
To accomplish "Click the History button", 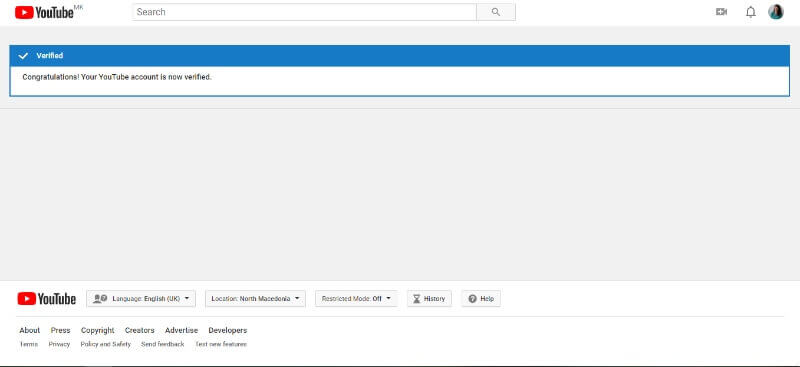I will pyautogui.click(x=429, y=299).
